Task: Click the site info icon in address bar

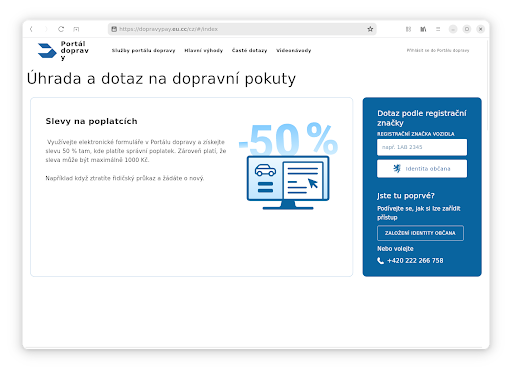Action: 114,29
